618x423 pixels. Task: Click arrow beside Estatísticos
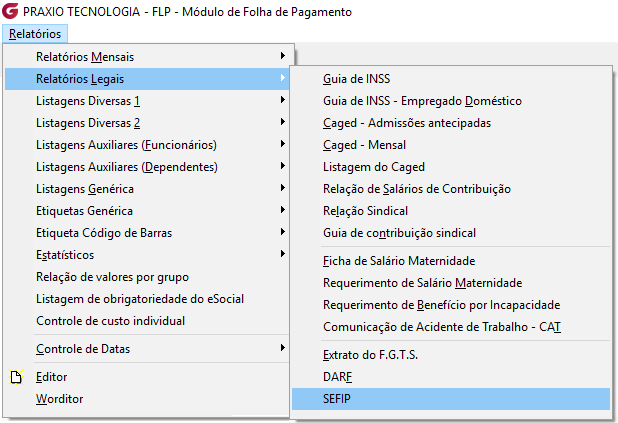pos(283,254)
